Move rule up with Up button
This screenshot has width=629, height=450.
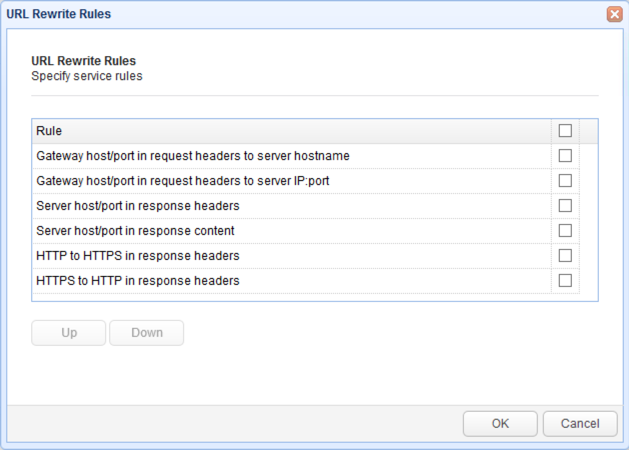(x=69, y=332)
